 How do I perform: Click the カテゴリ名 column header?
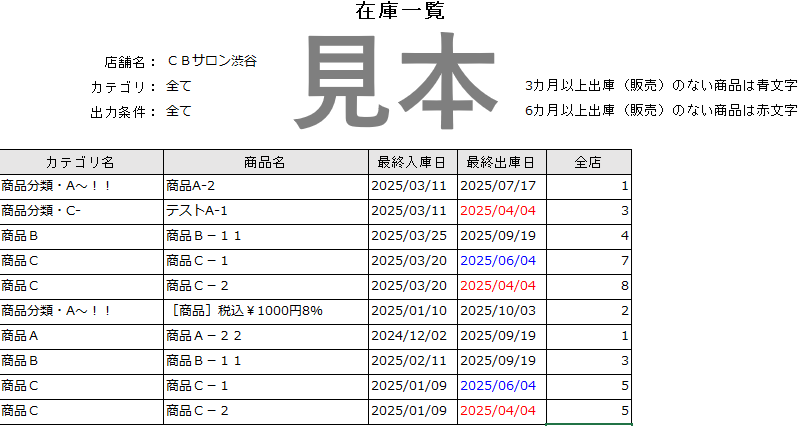point(81,161)
